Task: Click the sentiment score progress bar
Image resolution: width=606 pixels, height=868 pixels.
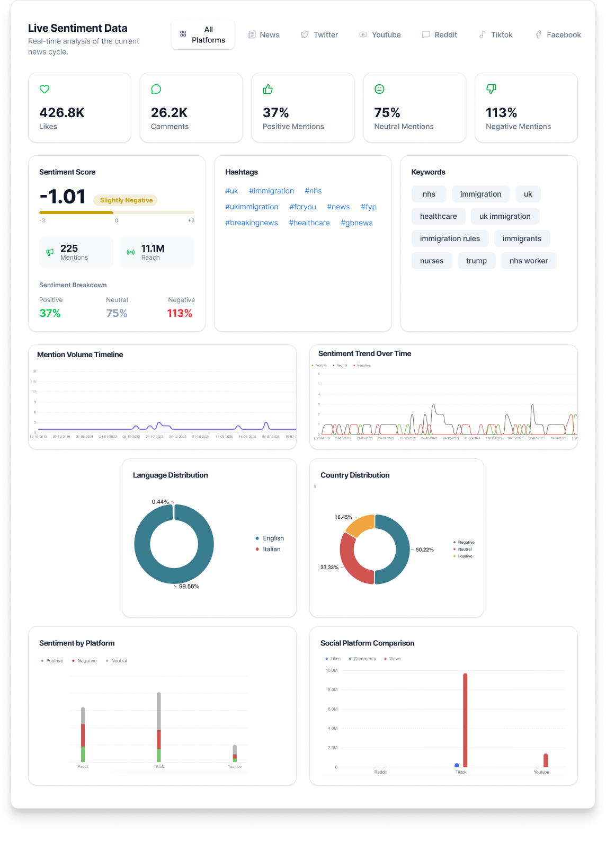Action: click(117, 212)
